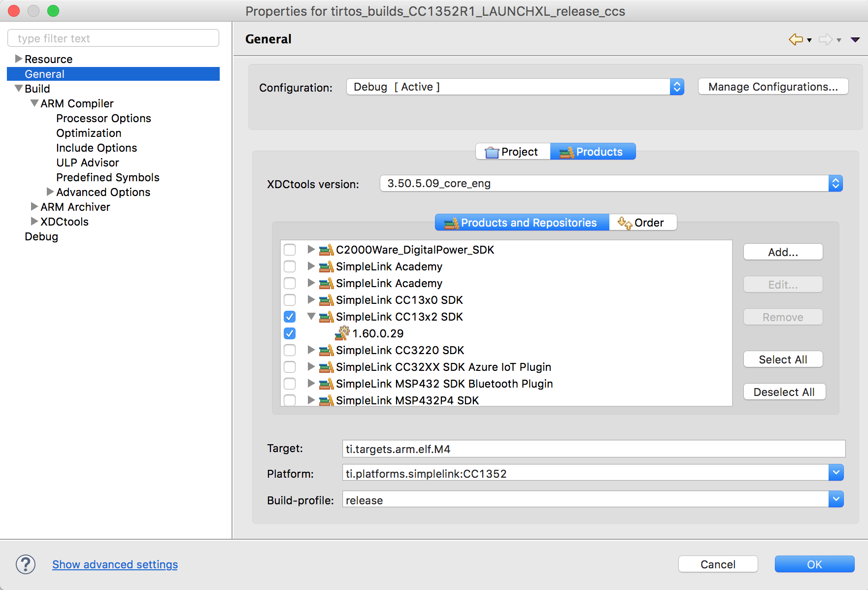Viewport: 868px width, 590px height.
Task: Select the Products and Repositories tab
Action: pyautogui.click(x=522, y=223)
